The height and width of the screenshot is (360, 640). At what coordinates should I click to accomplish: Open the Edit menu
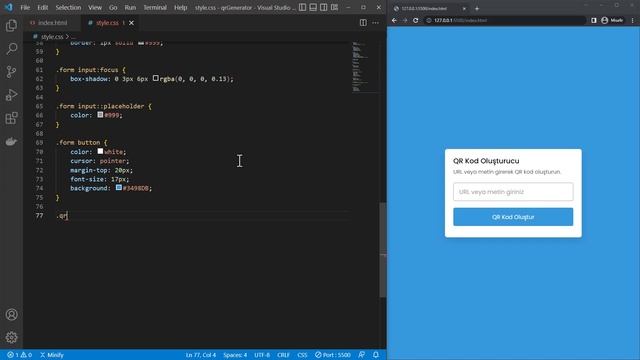42,7
